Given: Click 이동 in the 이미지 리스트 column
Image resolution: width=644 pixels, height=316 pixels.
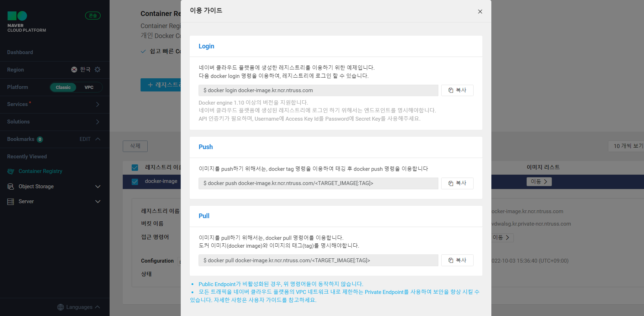Looking at the screenshot, I should (x=539, y=181).
